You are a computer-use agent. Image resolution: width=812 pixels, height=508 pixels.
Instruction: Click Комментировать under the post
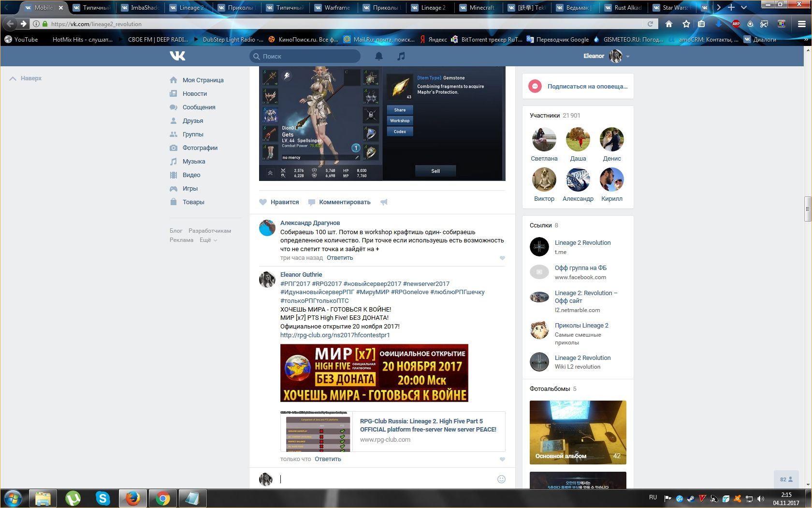point(339,202)
